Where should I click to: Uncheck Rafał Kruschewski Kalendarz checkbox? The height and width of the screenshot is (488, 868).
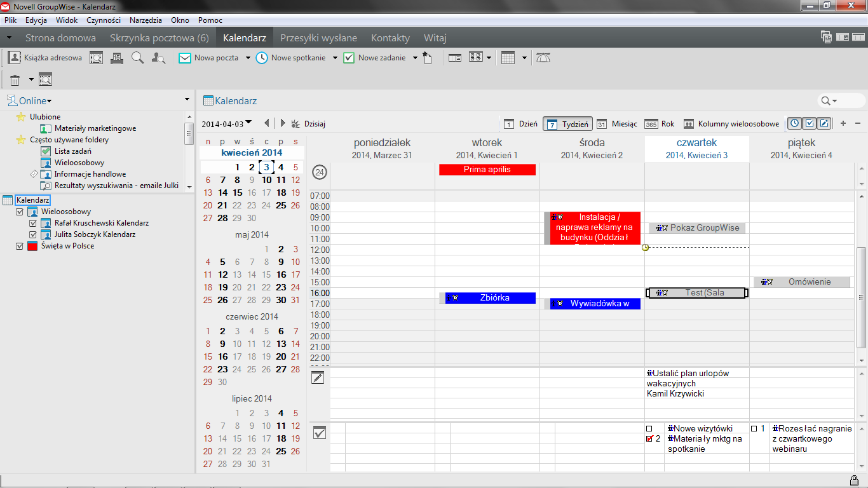click(x=33, y=223)
